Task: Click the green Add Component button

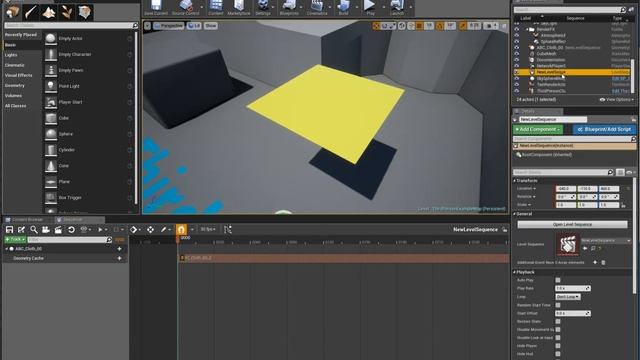Action: [x=538, y=129]
